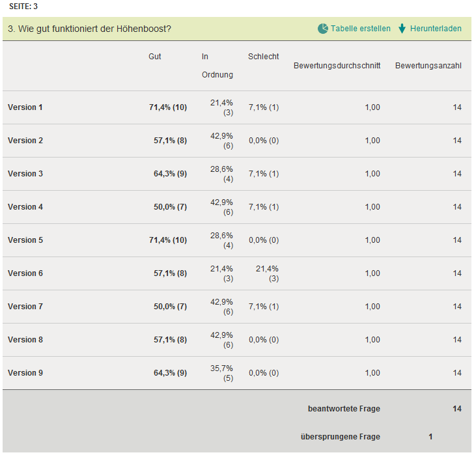Click the In Ordnung column header
476x457 pixels.
(217, 66)
